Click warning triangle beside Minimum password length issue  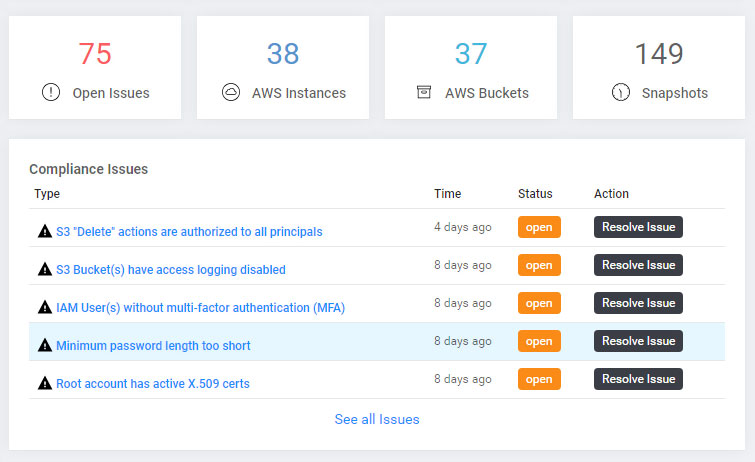(x=45, y=345)
